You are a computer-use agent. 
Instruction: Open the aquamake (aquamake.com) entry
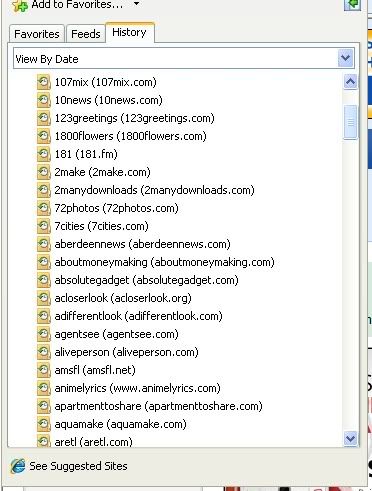[x=120, y=424]
